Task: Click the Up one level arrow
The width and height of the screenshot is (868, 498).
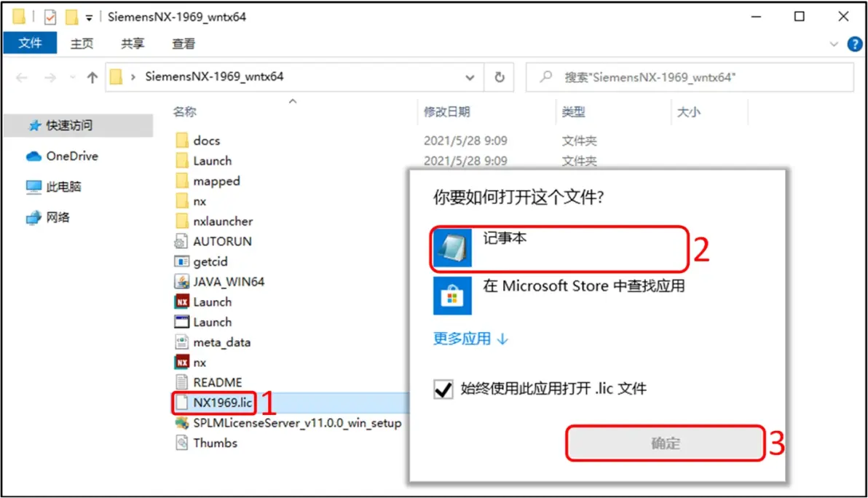Action: (x=92, y=77)
